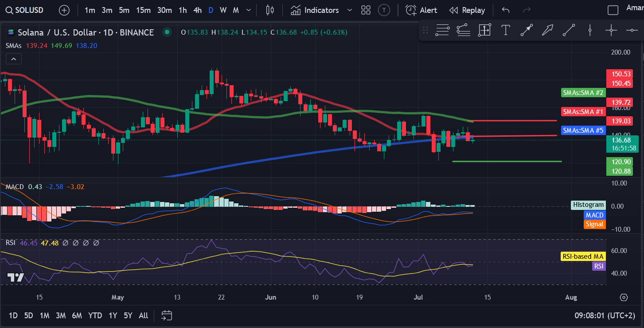Click the green market status dot

[167, 32]
